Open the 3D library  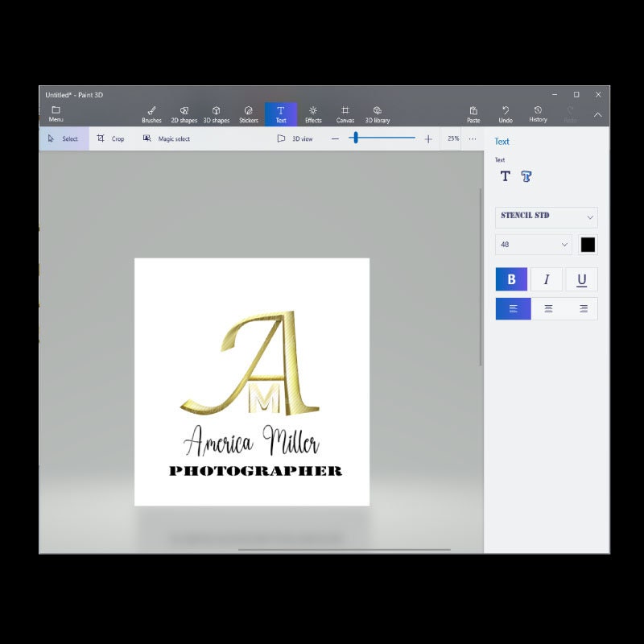[x=377, y=114]
